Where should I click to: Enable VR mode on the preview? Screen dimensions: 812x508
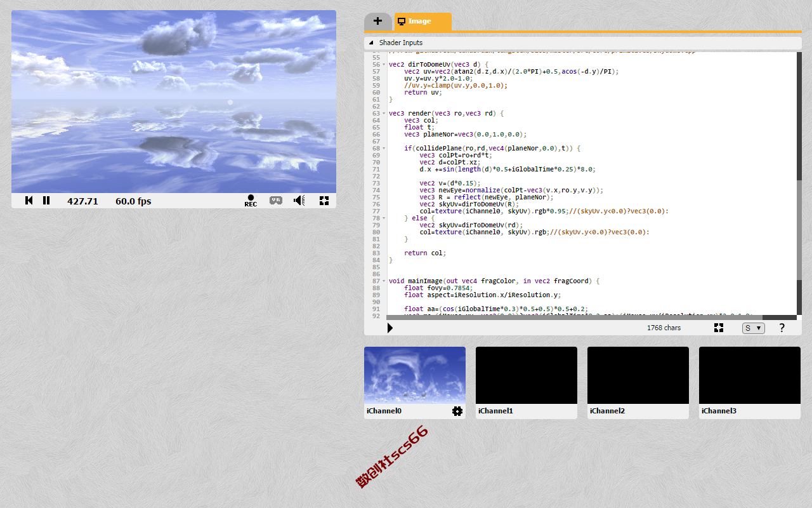tap(276, 201)
